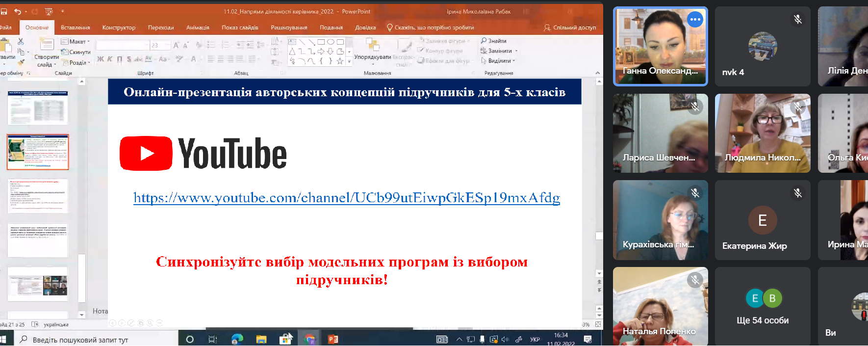
Task: Open more options on Ганна Олександ... video tile
Action: pyautogui.click(x=695, y=19)
